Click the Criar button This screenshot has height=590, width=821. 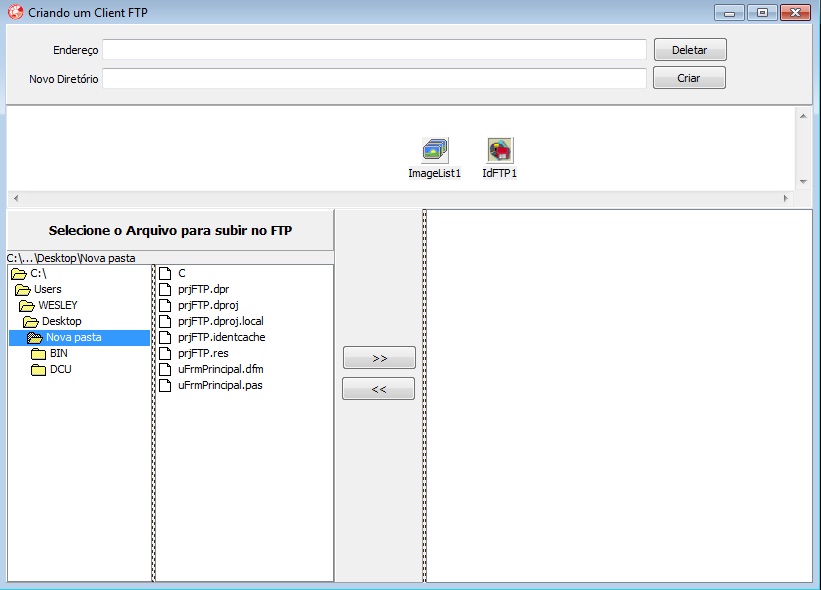(688, 77)
